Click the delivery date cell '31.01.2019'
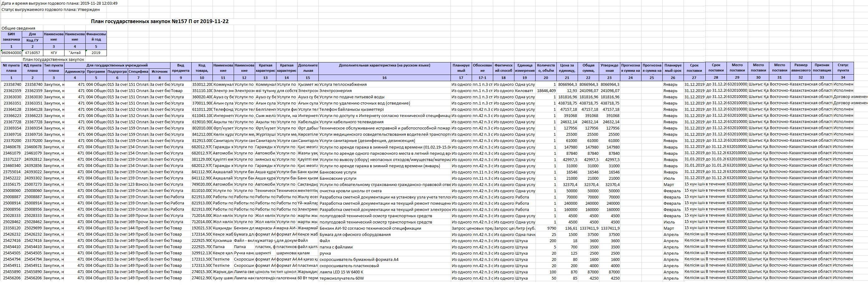 point(694,165)
